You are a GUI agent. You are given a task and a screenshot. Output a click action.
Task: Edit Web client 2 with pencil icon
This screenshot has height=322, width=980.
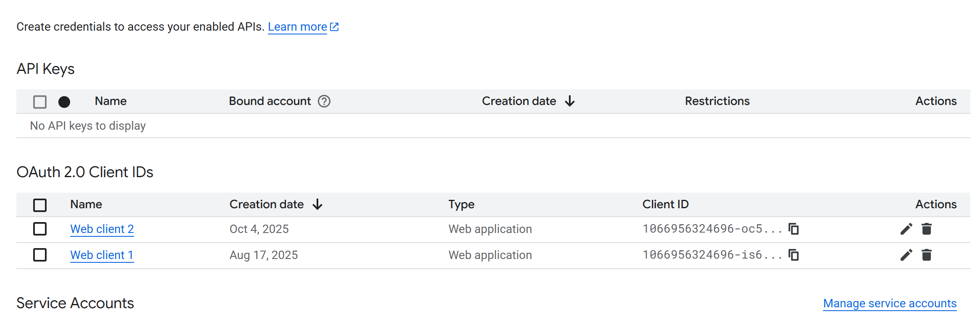(906, 229)
